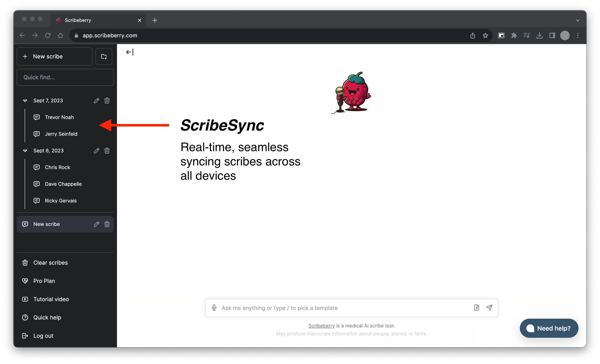The image size is (600, 364).
Task: Collapse the sidebar with the arrow icon
Action: [130, 52]
